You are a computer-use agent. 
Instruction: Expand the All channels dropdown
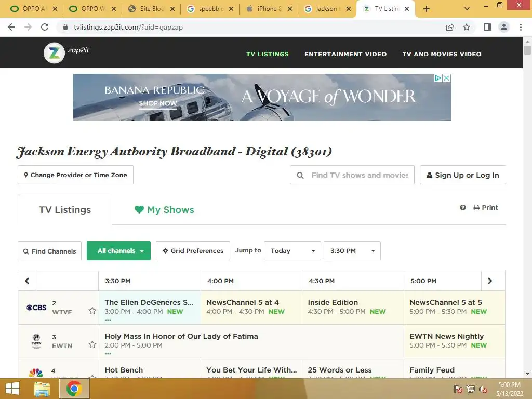tap(118, 251)
